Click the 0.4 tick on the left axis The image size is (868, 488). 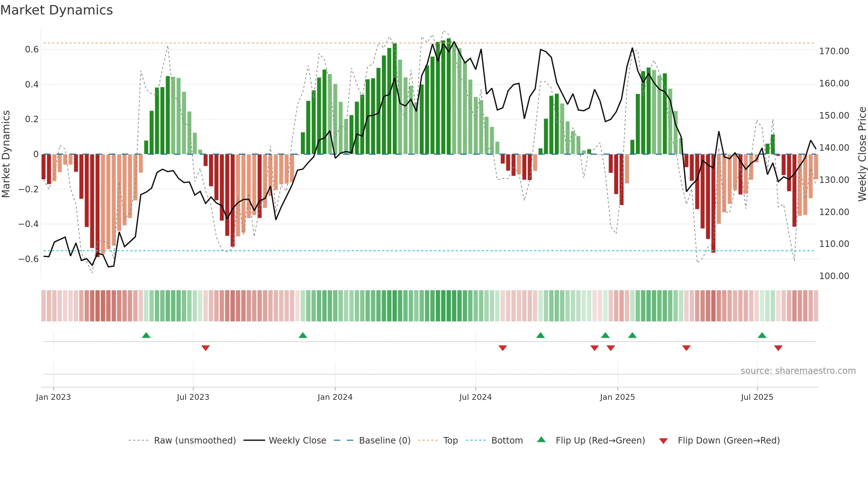(x=32, y=85)
